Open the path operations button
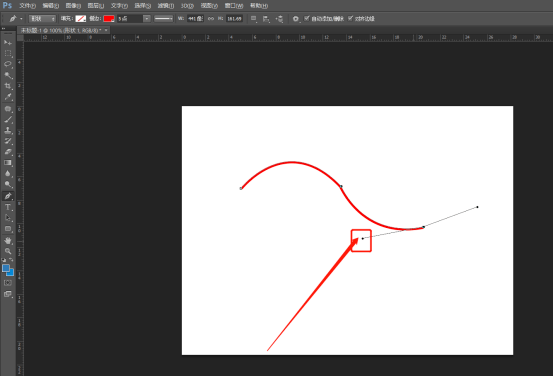The width and height of the screenshot is (554, 376). pos(254,18)
